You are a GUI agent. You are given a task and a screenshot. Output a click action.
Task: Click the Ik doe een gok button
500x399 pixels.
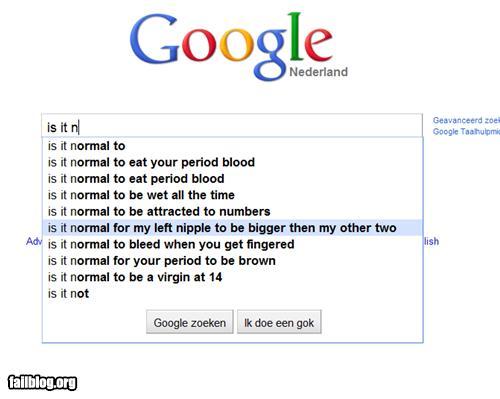coord(279,322)
